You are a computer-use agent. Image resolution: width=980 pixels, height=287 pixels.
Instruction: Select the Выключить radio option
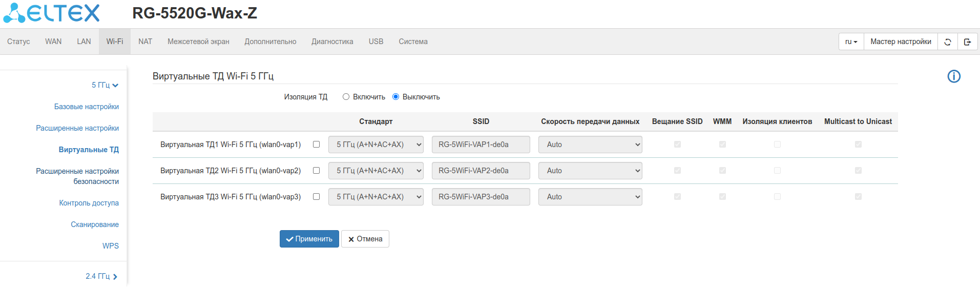[395, 97]
